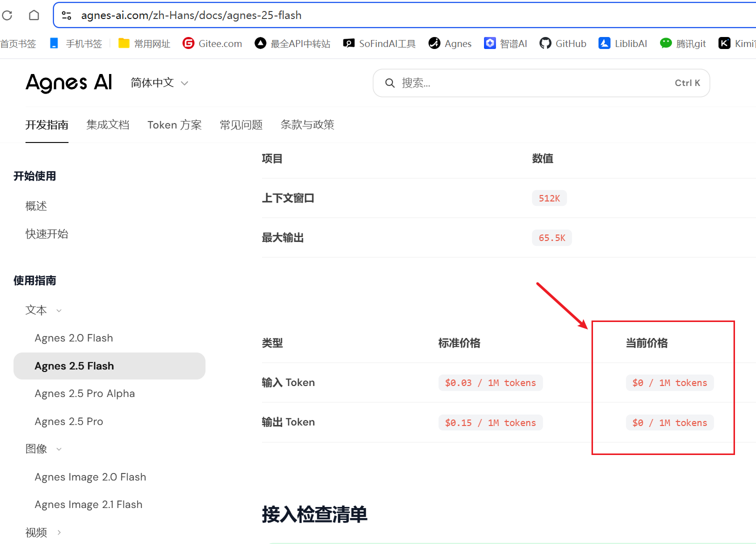Click the 类型 column header
The height and width of the screenshot is (544, 756).
272,343
